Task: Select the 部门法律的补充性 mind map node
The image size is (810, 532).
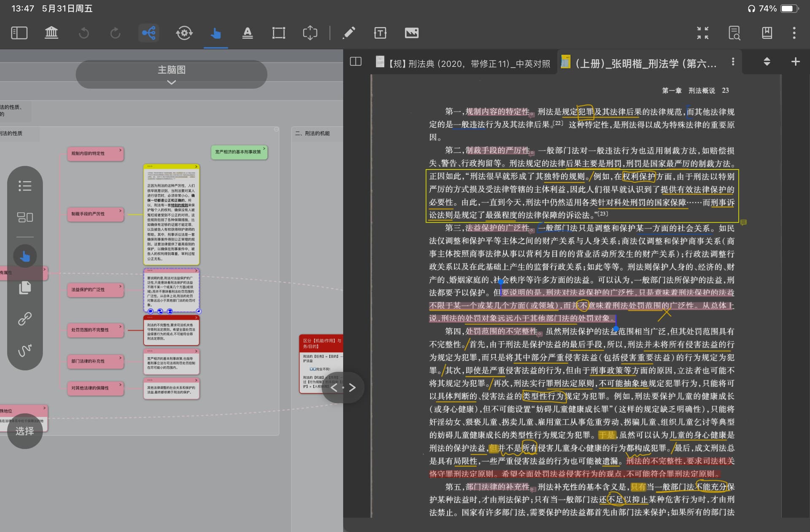Action: (x=95, y=361)
